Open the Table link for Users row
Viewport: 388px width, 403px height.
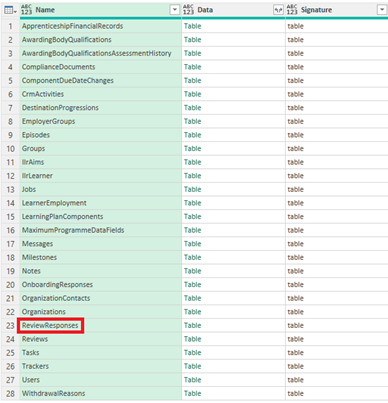pos(193,380)
